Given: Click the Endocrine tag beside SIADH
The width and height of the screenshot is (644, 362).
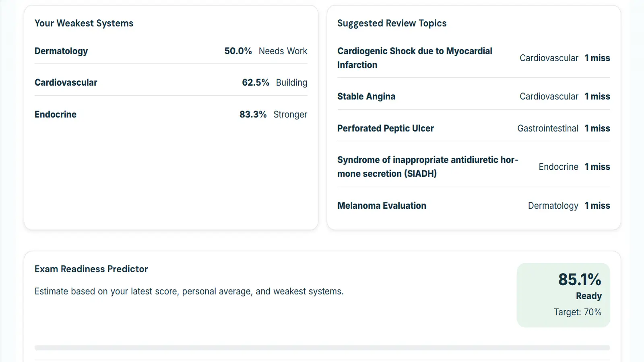Looking at the screenshot, I should [558, 167].
